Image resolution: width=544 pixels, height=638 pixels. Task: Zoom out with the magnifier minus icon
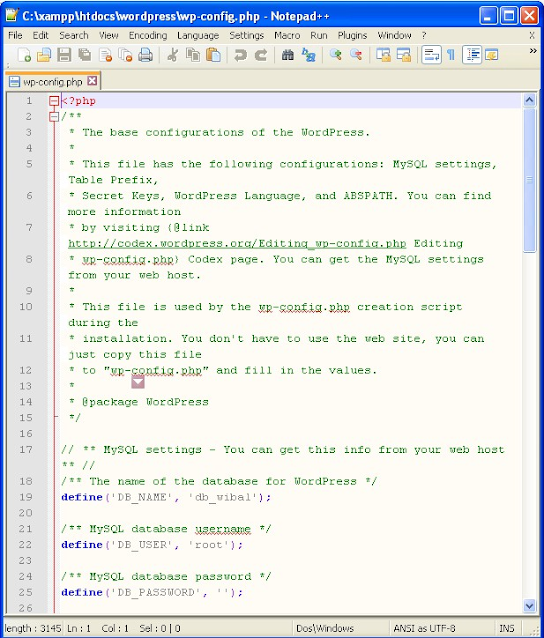(x=356, y=55)
